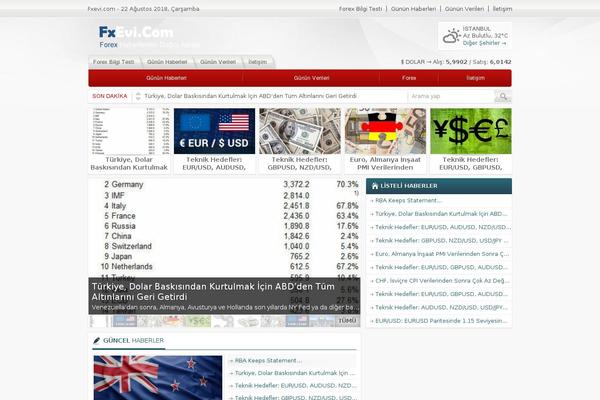
Task: Select the gray Forex Bilgi Testi tab
Action: point(114,62)
